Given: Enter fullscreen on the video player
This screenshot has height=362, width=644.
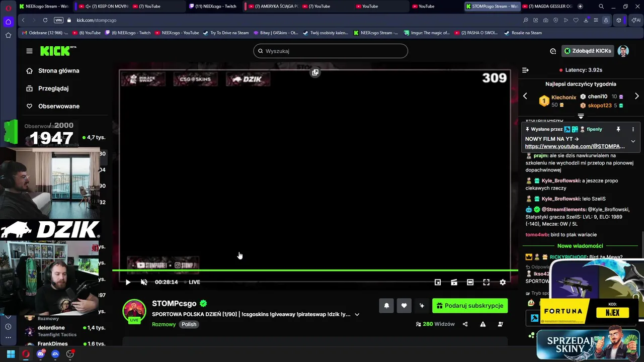Looking at the screenshot, I should point(486,282).
